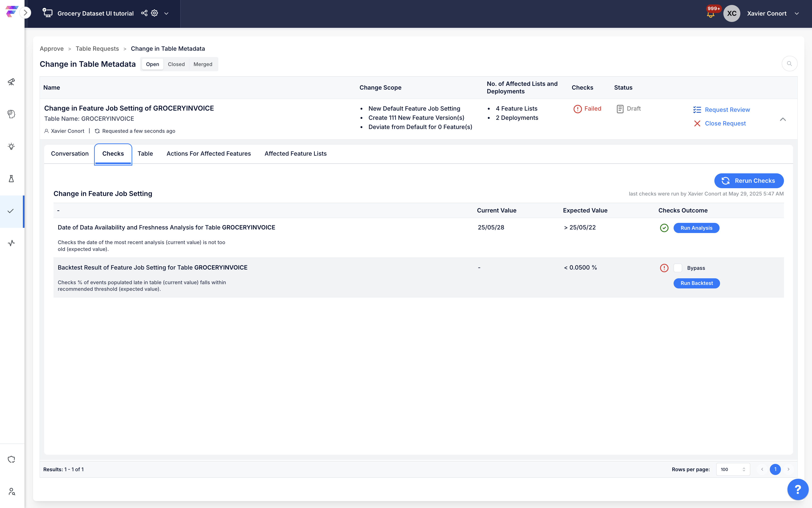Image resolution: width=812 pixels, height=508 pixels.
Task: Click the search magnifier icon
Action: 789,64
